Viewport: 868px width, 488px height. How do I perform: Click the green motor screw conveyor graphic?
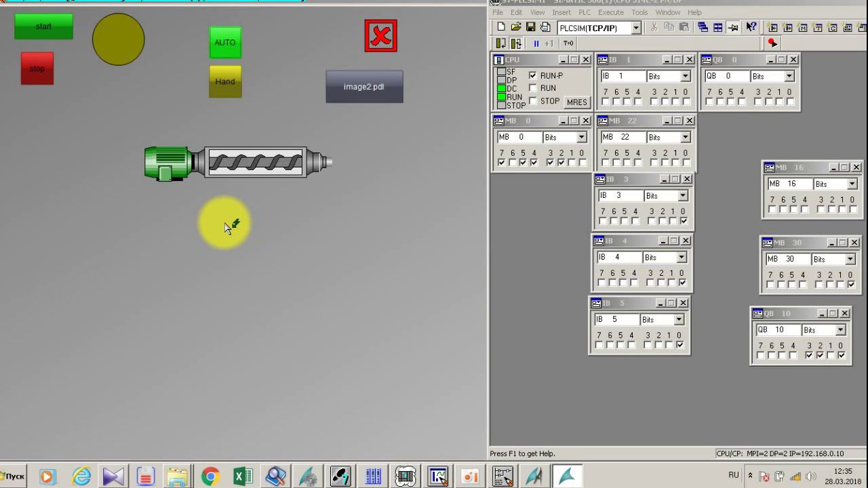(238, 163)
